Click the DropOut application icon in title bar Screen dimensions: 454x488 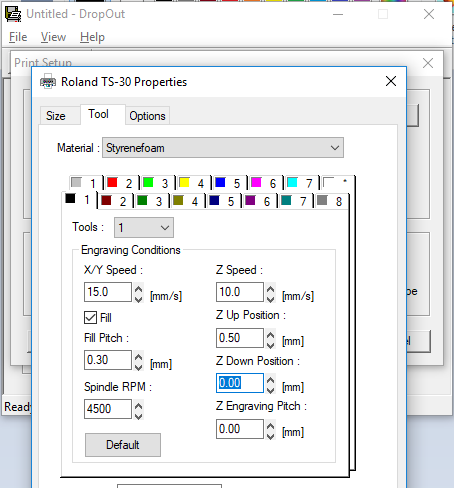click(13, 14)
